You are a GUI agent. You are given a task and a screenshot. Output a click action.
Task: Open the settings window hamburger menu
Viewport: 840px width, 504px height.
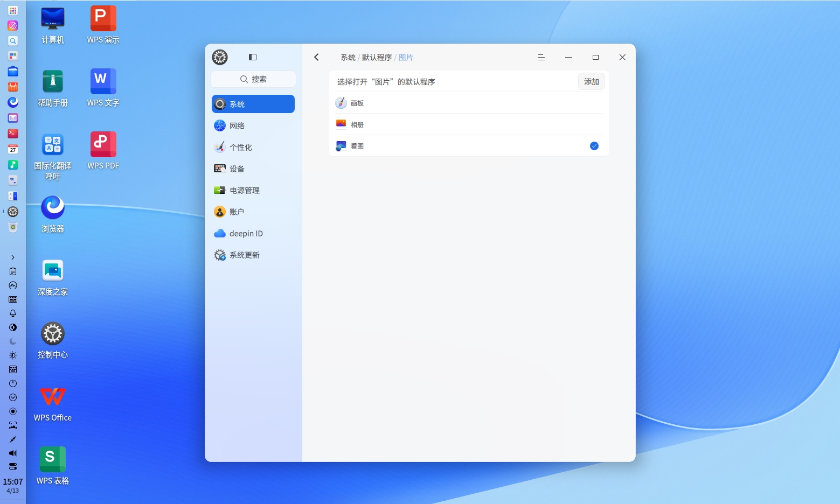click(542, 58)
